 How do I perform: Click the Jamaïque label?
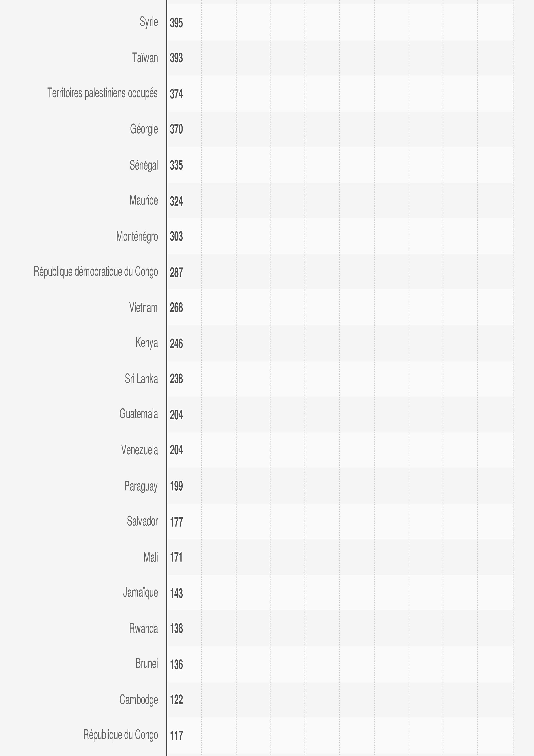tap(140, 593)
